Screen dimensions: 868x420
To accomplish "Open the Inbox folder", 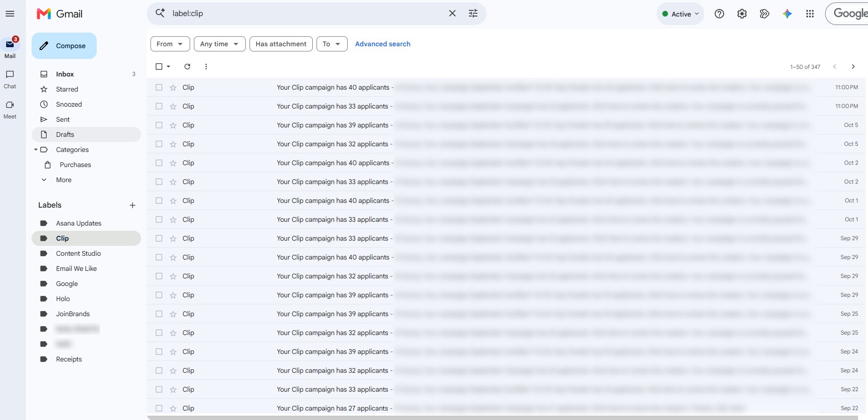I will (86, 74).
